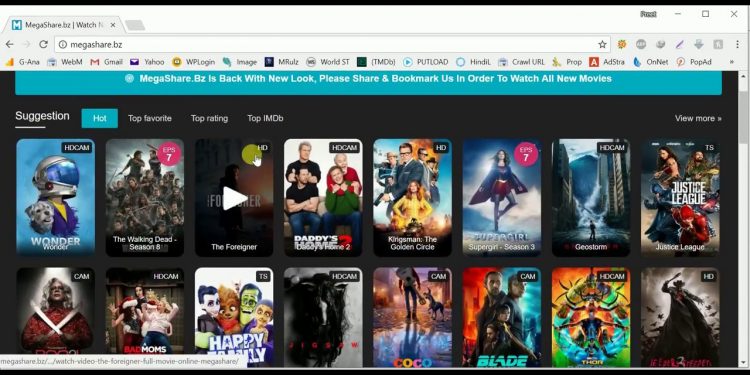
Task: Open the Coco movie poster
Action: click(412, 317)
